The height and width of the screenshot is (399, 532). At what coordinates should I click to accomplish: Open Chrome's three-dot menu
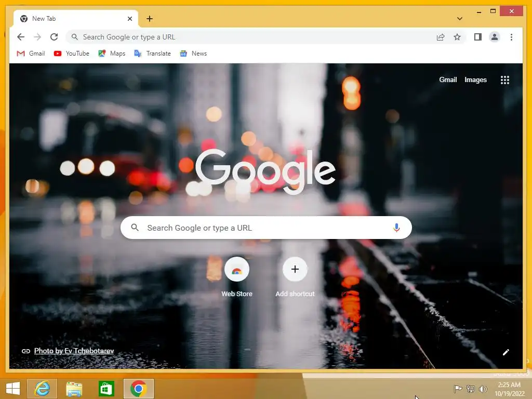pos(511,37)
